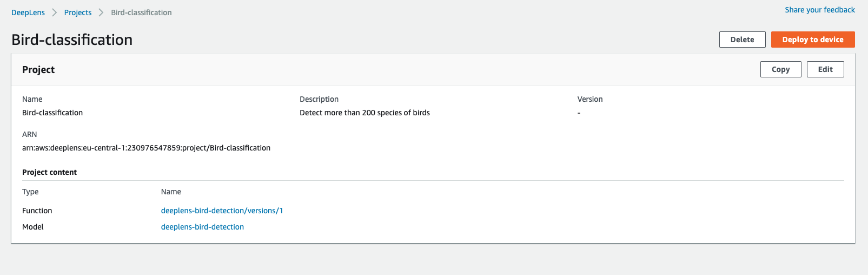Click the chevron after the Projects breadcrumb
The image size is (868, 275).
(101, 12)
